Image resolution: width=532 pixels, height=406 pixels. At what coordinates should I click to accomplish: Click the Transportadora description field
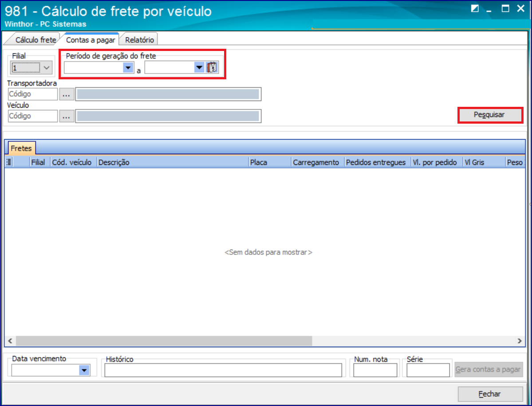(168, 94)
